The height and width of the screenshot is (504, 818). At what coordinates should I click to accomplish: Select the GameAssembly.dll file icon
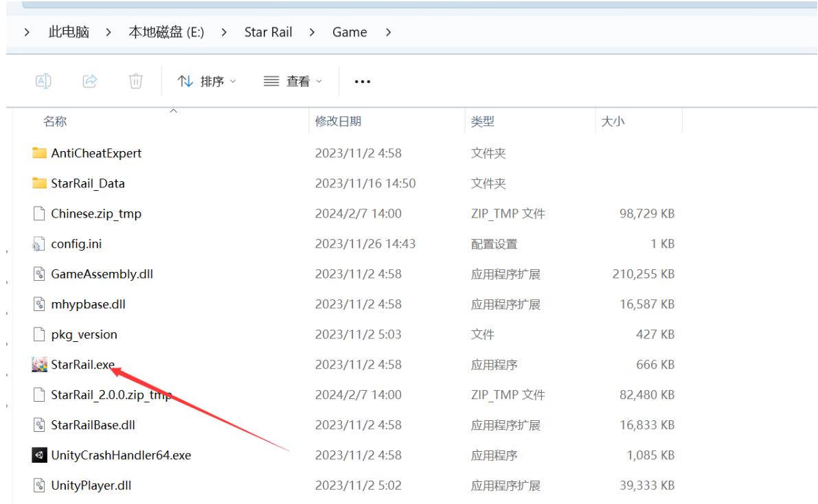pyautogui.click(x=39, y=274)
